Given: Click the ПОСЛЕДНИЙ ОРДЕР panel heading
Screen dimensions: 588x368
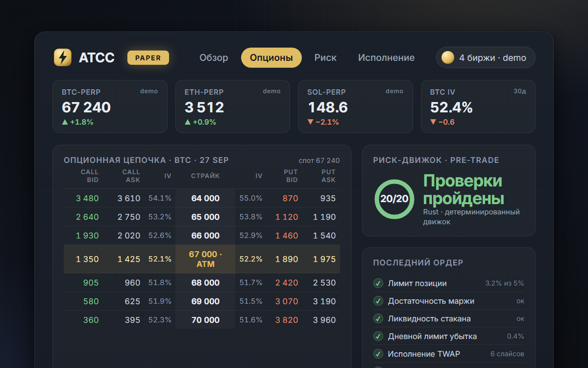Looking at the screenshot, I should click(418, 263).
